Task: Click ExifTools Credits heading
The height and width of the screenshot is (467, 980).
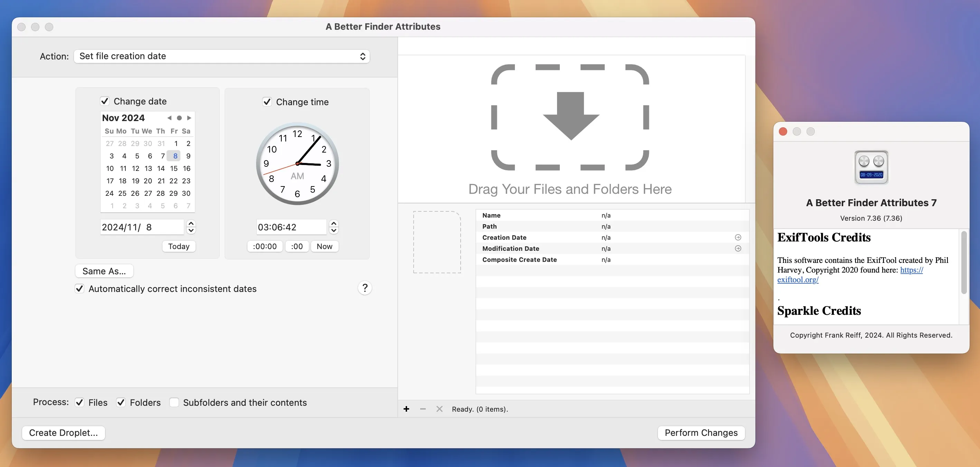Action: [x=824, y=237]
